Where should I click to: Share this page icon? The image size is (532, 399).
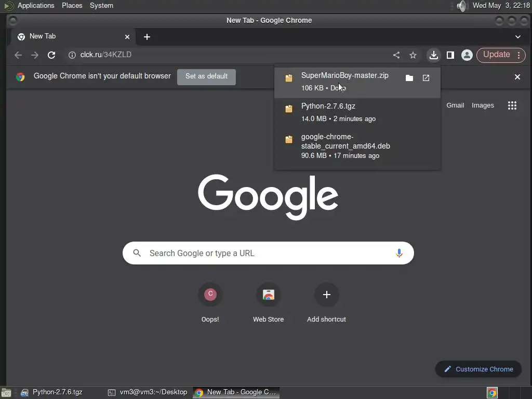[x=396, y=55]
